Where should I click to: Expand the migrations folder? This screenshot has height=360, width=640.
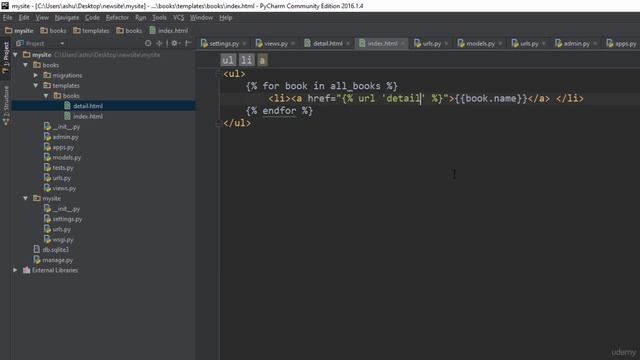click(x=36, y=75)
